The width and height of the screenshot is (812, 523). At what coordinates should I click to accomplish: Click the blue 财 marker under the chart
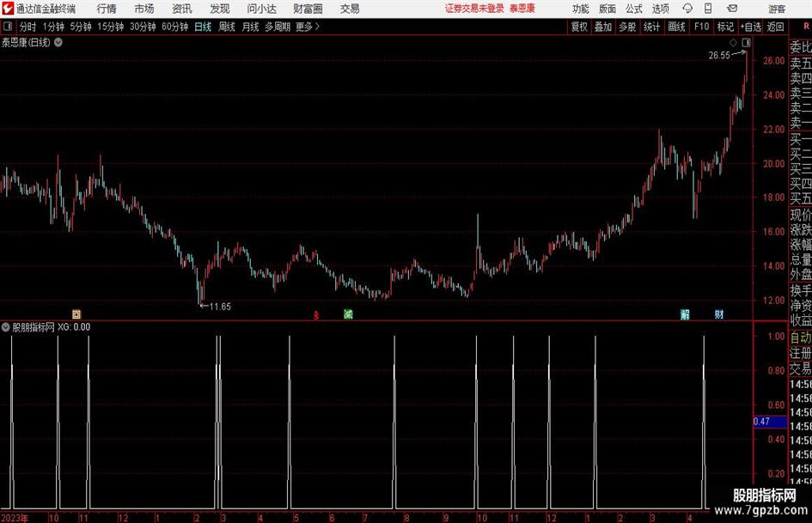[x=719, y=313]
